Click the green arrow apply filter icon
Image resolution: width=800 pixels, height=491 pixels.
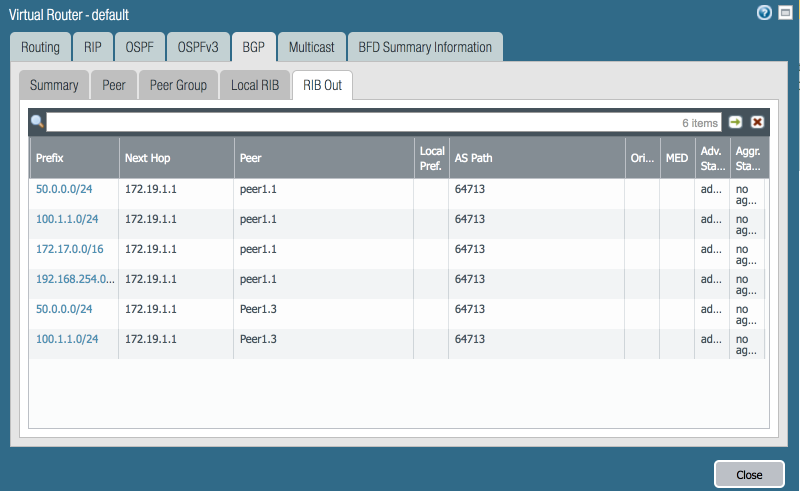point(736,122)
